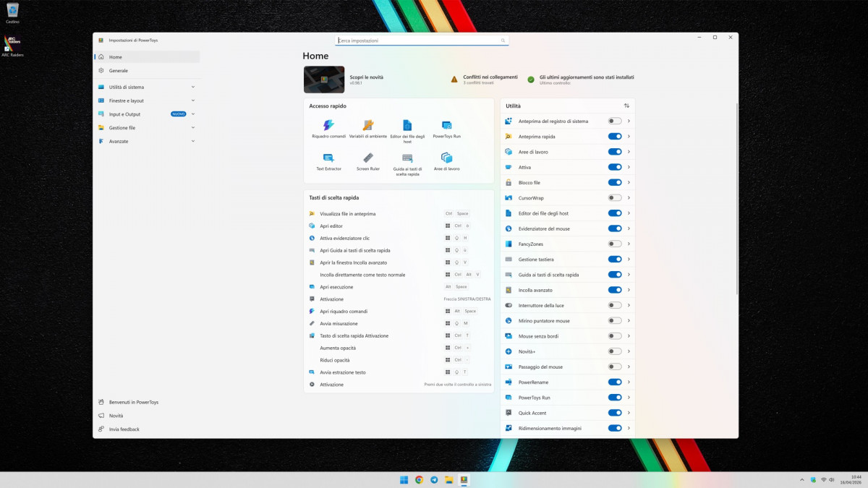Open Cestino on the desktop
The image size is (868, 488).
(12, 13)
